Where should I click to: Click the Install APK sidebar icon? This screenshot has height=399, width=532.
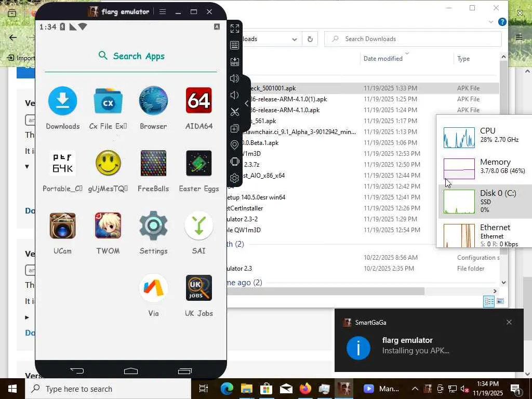click(234, 62)
